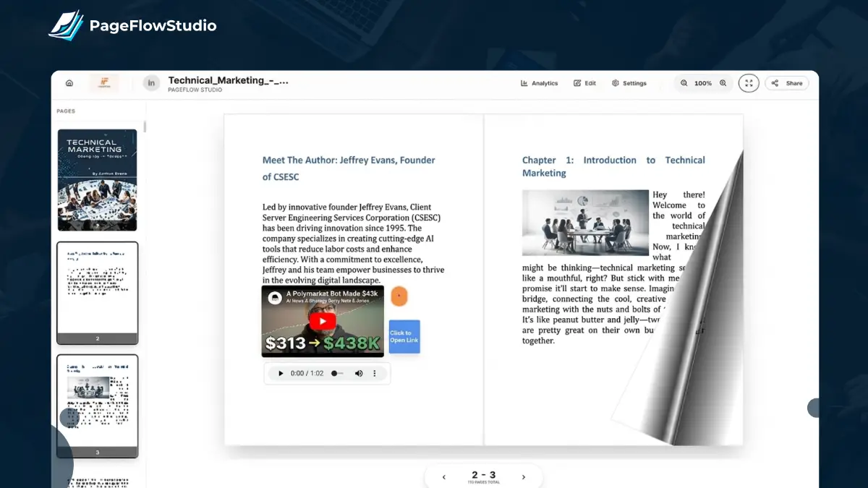868x488 pixels.
Task: Zoom out with the minus magnifier
Action: click(x=684, y=83)
